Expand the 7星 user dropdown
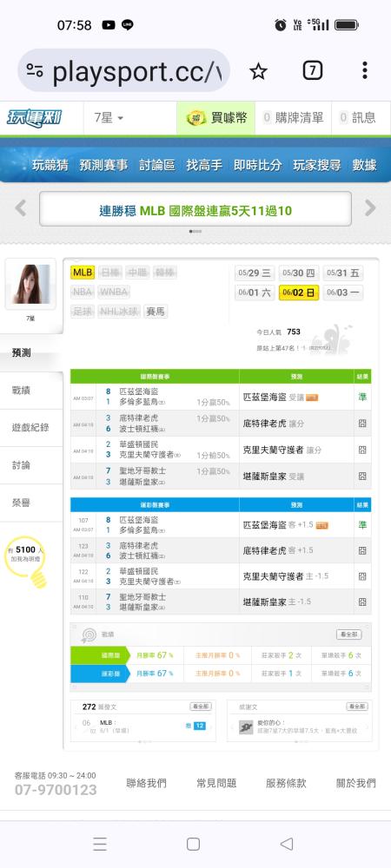391x868 pixels. pos(109,118)
